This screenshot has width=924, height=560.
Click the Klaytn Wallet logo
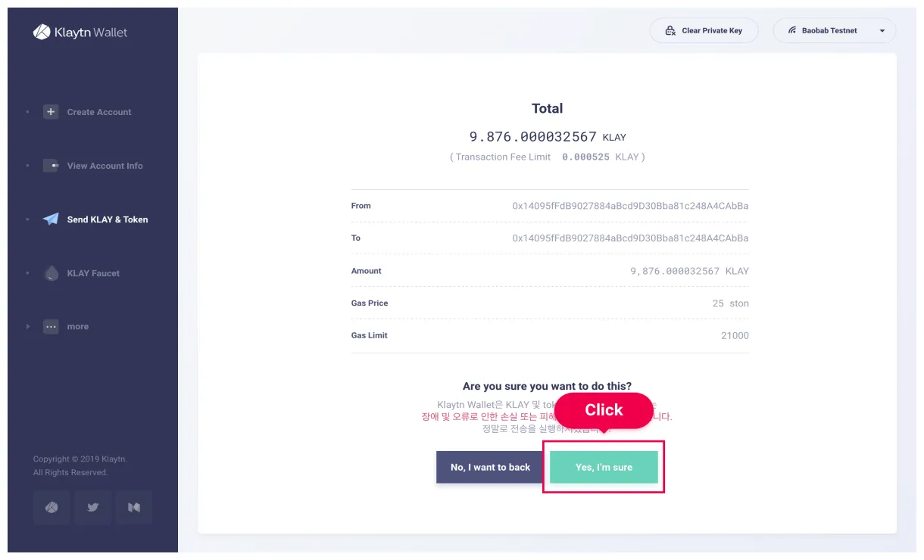[80, 33]
